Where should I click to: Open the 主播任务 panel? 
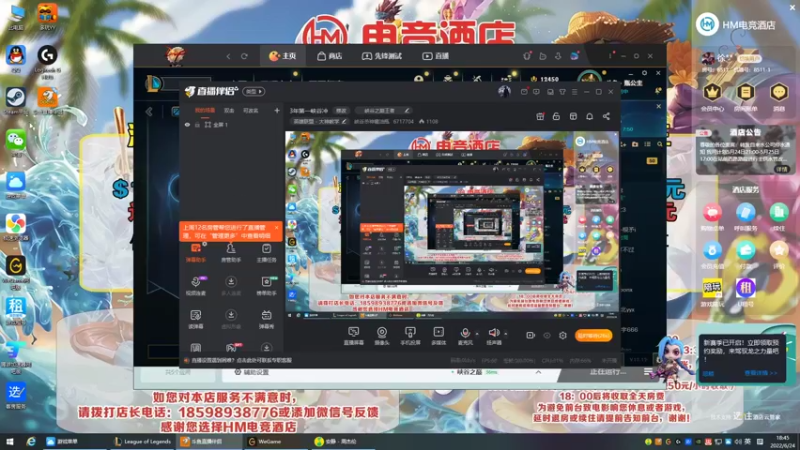pos(266,253)
